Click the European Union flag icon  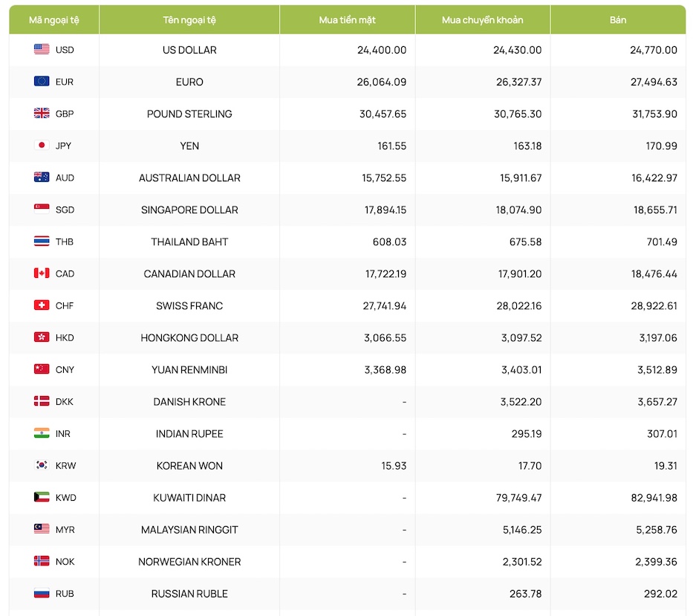[x=42, y=82]
